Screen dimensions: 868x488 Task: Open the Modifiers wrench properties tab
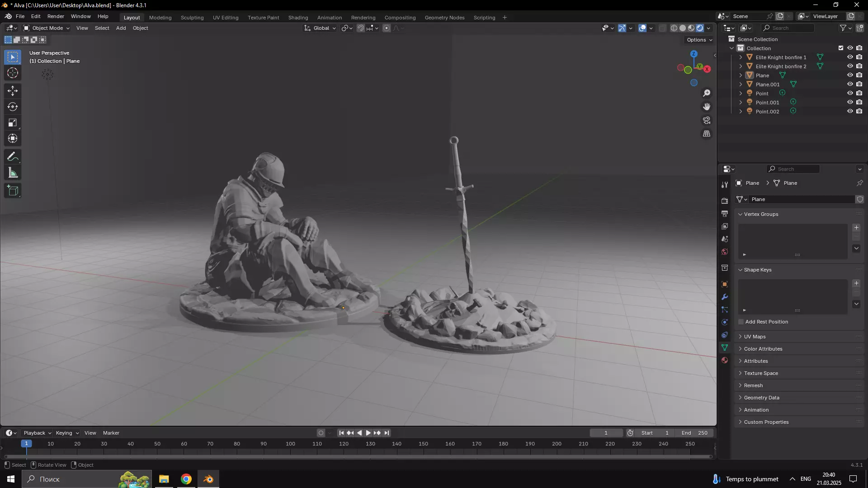coord(725,297)
